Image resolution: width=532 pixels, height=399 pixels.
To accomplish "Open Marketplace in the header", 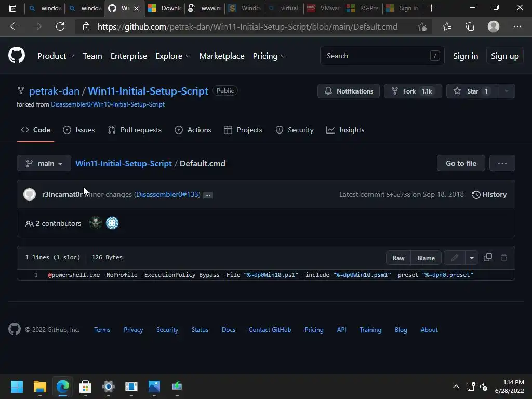I will (222, 56).
